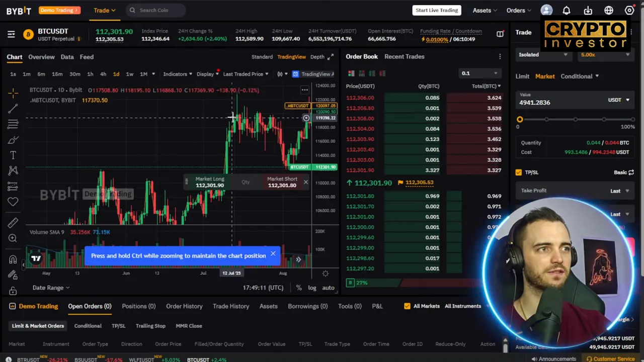Switch to the Overview tab
This screenshot has width=644, height=362.
click(41, 57)
